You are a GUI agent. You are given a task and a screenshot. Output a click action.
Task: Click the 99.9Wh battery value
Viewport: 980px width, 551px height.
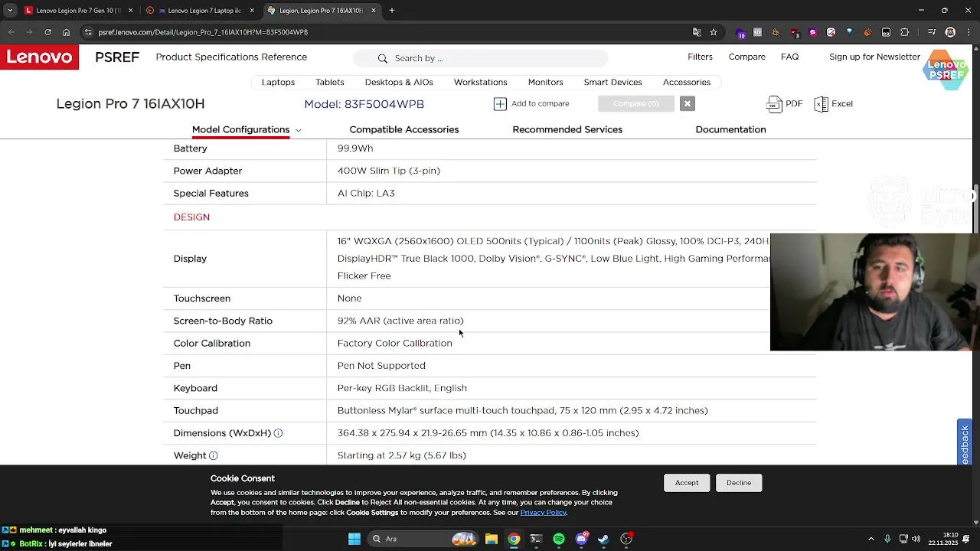[x=355, y=148]
